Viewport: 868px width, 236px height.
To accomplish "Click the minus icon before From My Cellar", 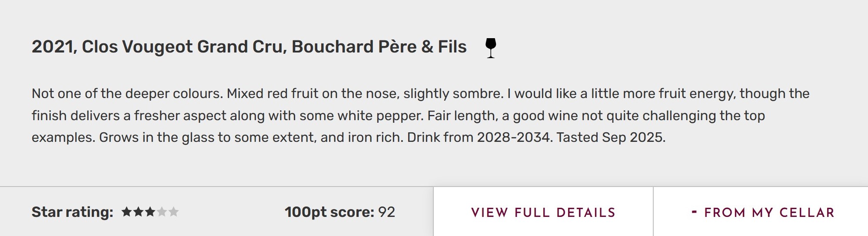I will tap(694, 212).
